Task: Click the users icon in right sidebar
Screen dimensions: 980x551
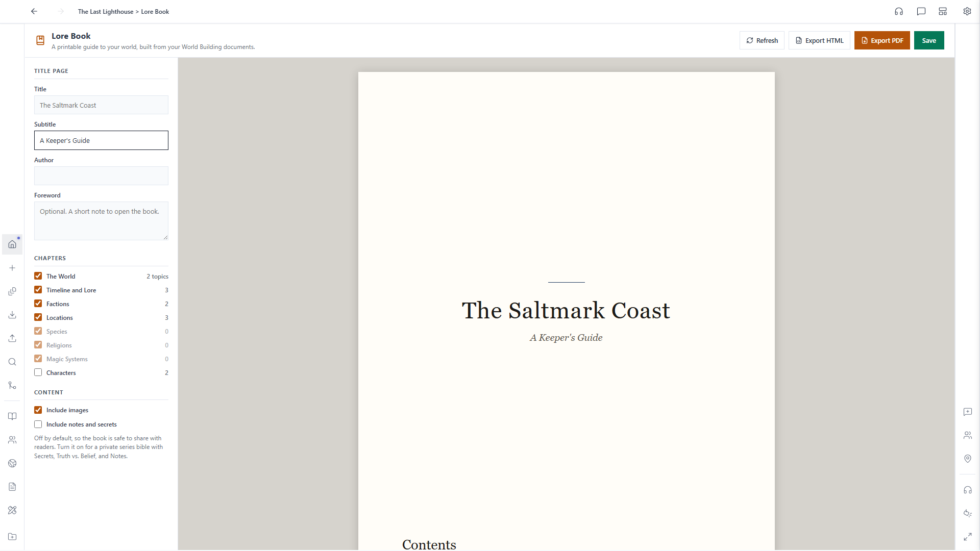Action: point(968,435)
